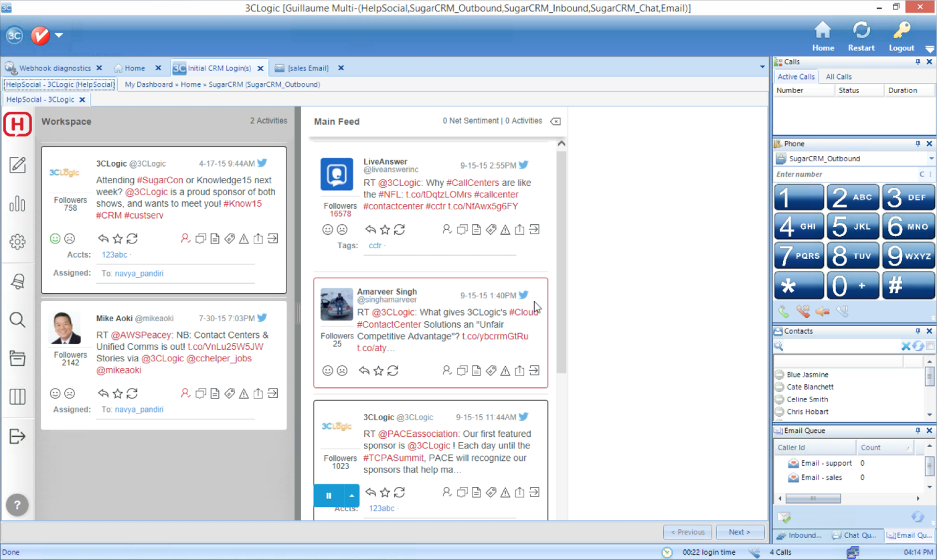Pin the Email Queue panel

(918, 431)
